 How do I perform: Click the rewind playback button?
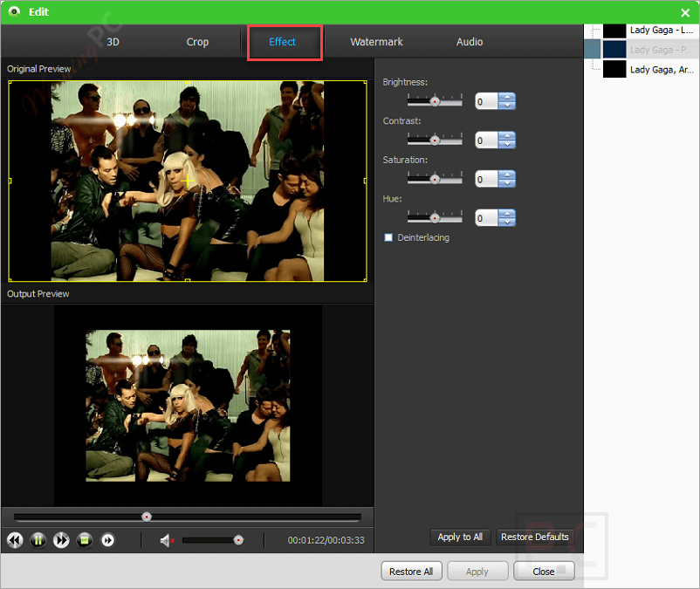click(15, 540)
